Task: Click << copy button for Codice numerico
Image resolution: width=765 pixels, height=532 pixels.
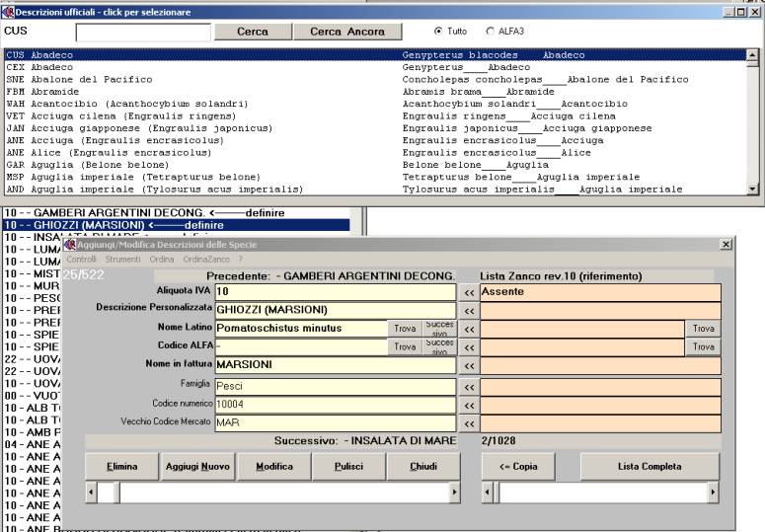Action: (469, 406)
